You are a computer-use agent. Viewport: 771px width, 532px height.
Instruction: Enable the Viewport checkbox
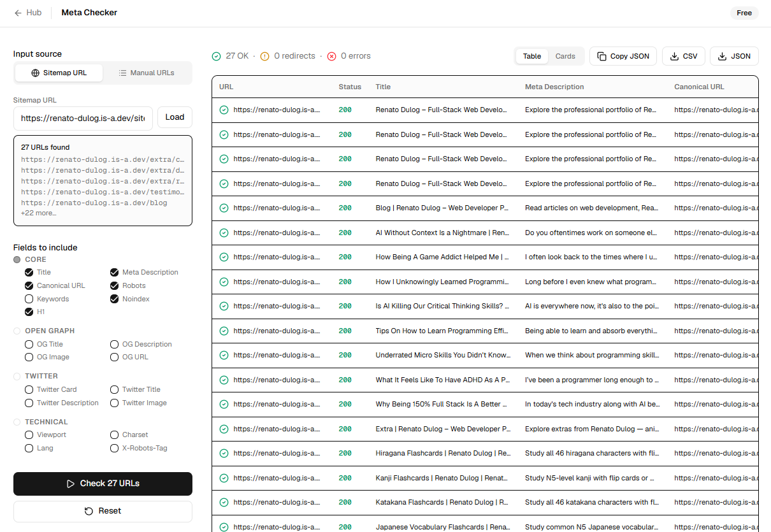(29, 435)
